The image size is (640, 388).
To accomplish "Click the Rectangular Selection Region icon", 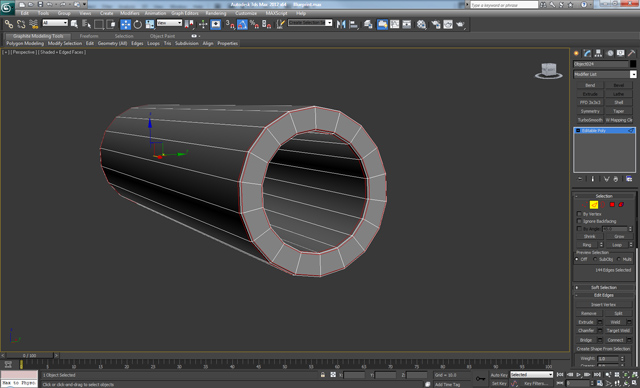I will [98, 24].
